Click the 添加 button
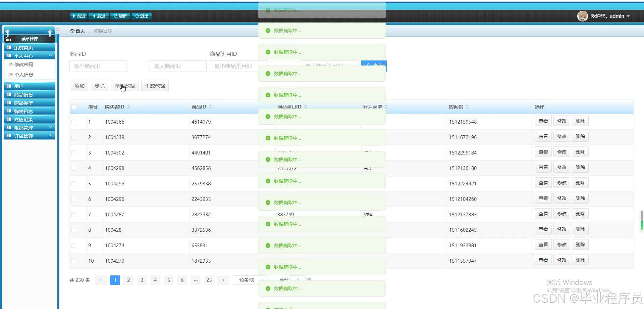Image resolution: width=644 pixels, height=309 pixels. point(79,86)
